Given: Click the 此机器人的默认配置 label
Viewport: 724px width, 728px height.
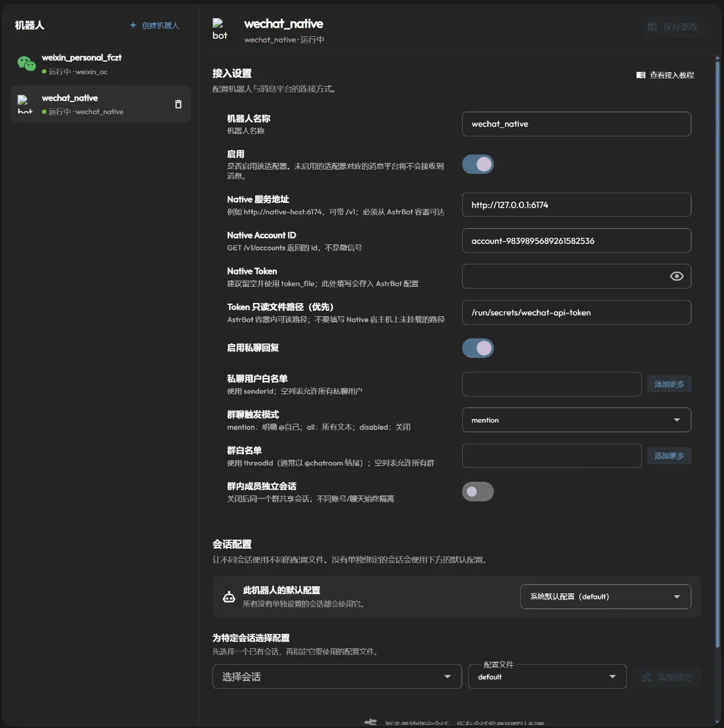Looking at the screenshot, I should [281, 590].
